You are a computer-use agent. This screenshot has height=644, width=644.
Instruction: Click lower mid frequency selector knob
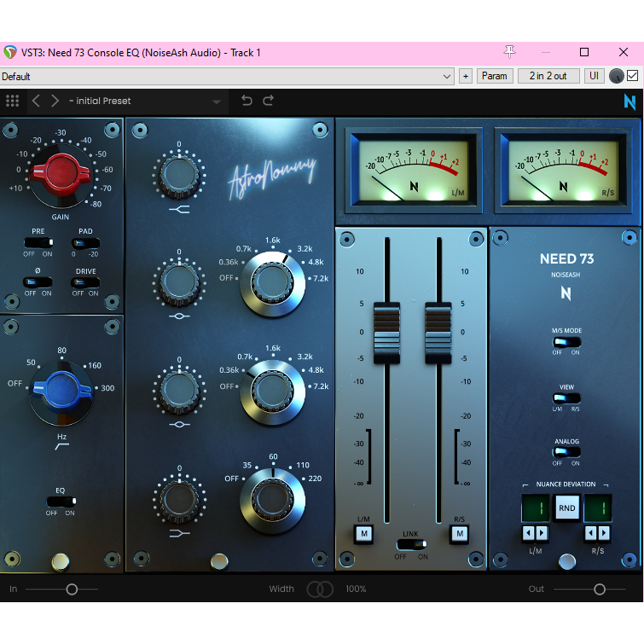click(272, 392)
